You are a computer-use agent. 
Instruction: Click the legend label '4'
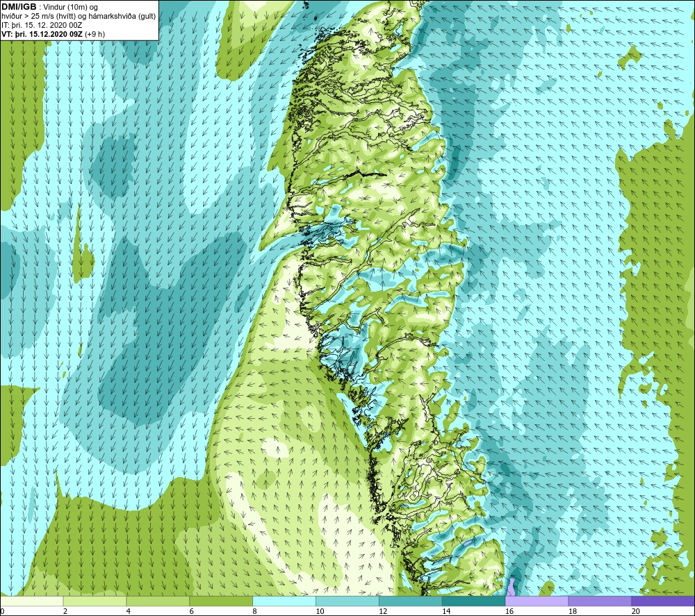129,611
